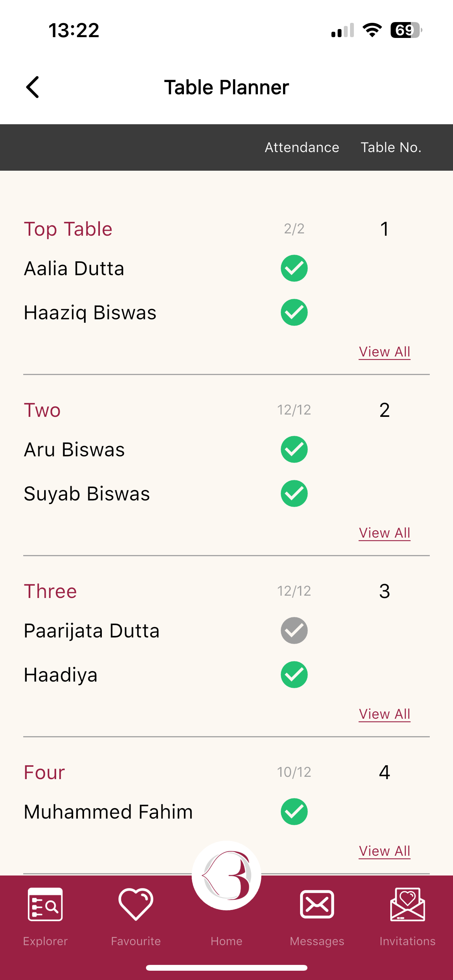Toggle attendance check for Aalia Dutta
This screenshot has width=453, height=980.
tap(294, 268)
